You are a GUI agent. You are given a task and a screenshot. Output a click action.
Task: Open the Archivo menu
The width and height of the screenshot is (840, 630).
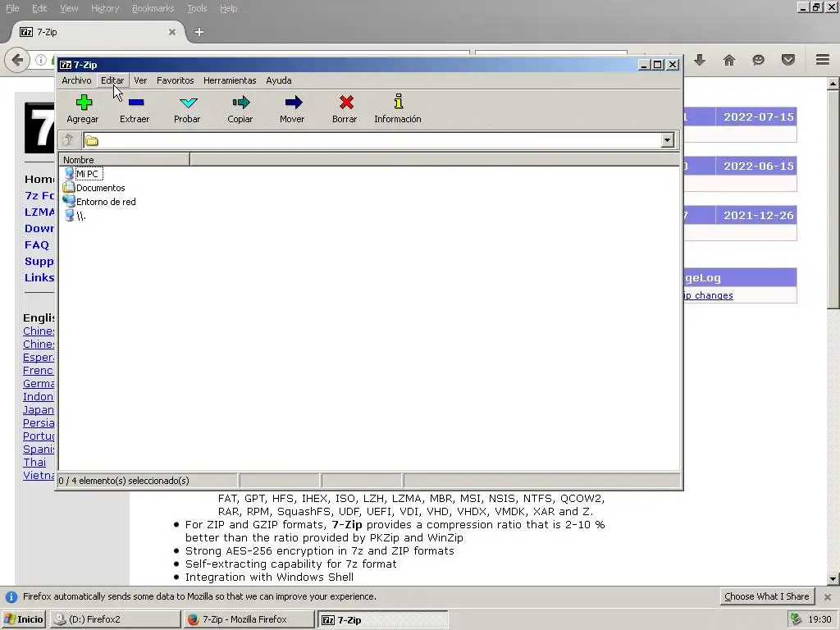(x=76, y=80)
